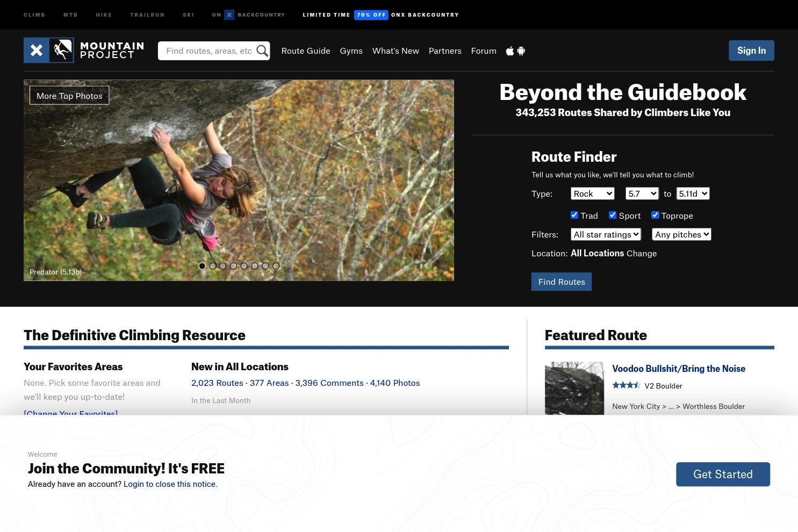798x532 pixels.
Task: Open the Any pitches dropdown
Action: [681, 234]
